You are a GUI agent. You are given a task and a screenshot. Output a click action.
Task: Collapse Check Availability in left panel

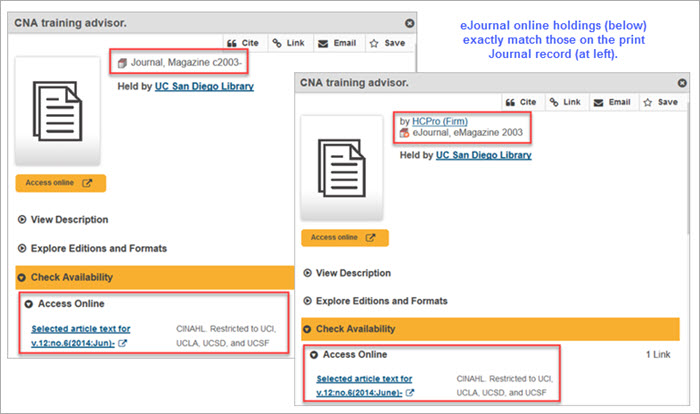pyautogui.click(x=154, y=277)
